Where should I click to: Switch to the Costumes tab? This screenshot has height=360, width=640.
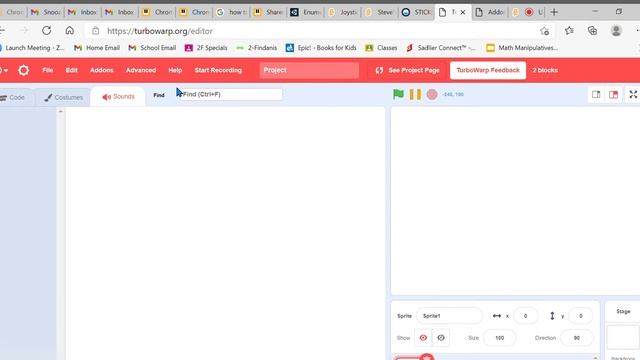pyautogui.click(x=63, y=98)
